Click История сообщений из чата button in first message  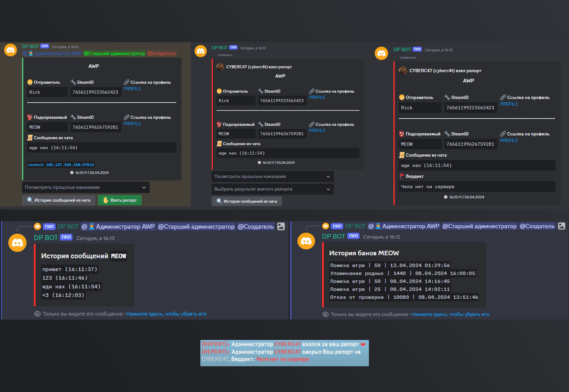[59, 200]
